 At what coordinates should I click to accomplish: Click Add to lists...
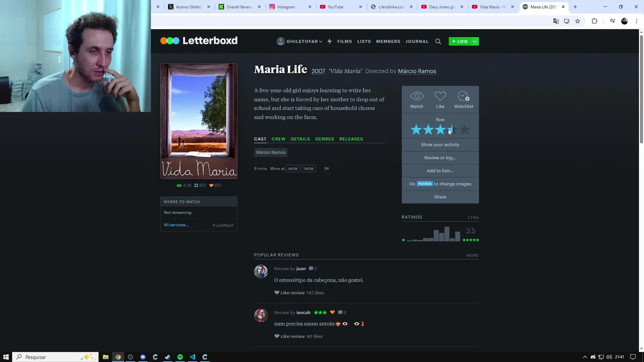pos(440,171)
